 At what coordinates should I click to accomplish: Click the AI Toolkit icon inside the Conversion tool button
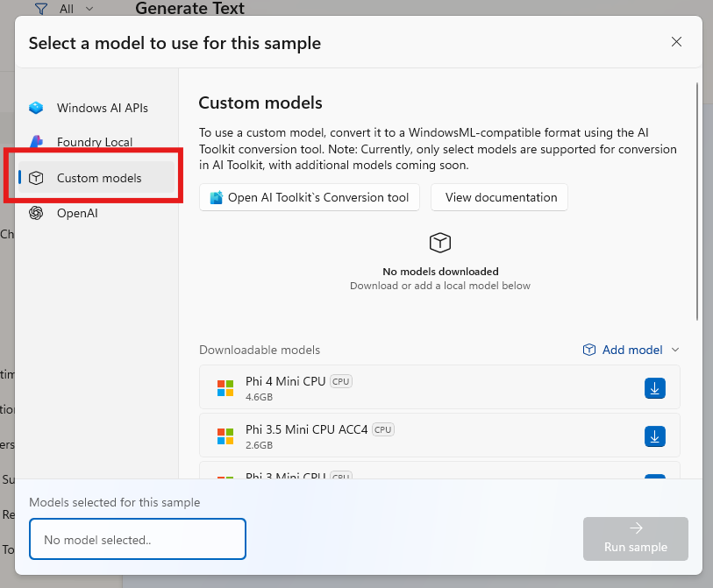coord(213,197)
